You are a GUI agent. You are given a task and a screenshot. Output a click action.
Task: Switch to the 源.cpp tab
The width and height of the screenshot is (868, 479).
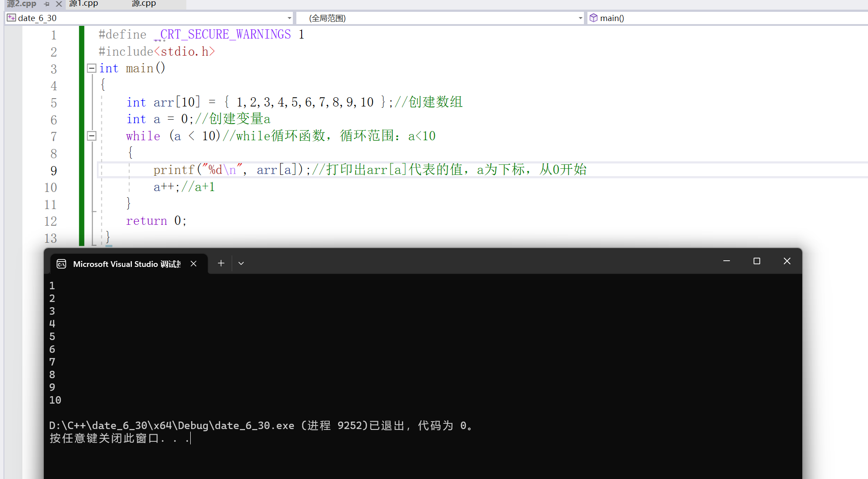(144, 4)
